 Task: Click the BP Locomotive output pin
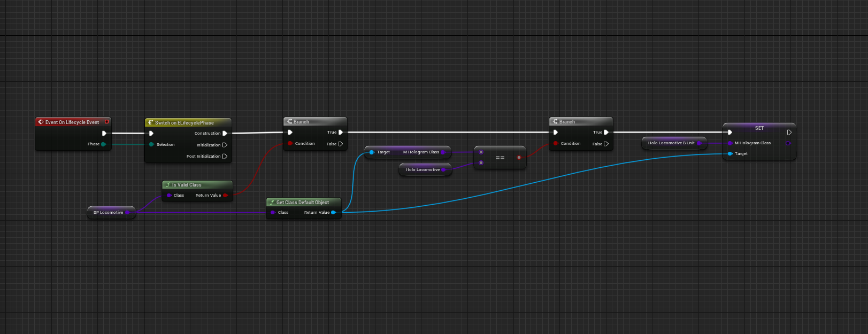(127, 213)
